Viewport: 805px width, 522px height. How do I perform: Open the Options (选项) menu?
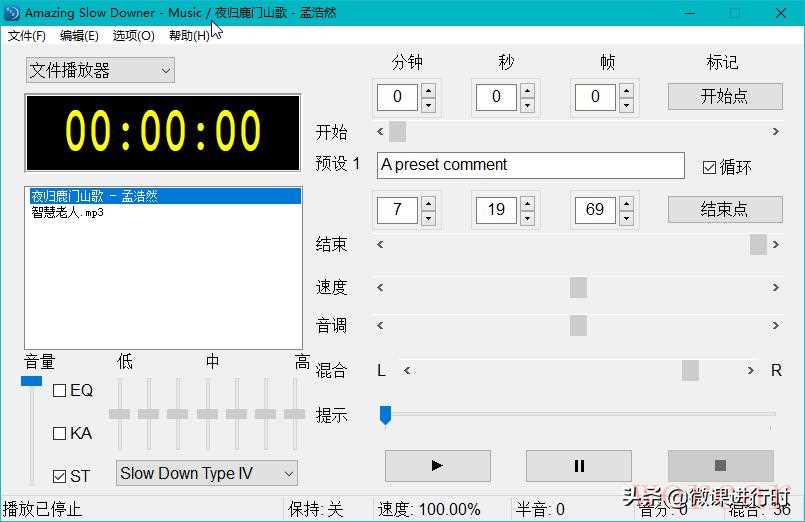point(133,36)
